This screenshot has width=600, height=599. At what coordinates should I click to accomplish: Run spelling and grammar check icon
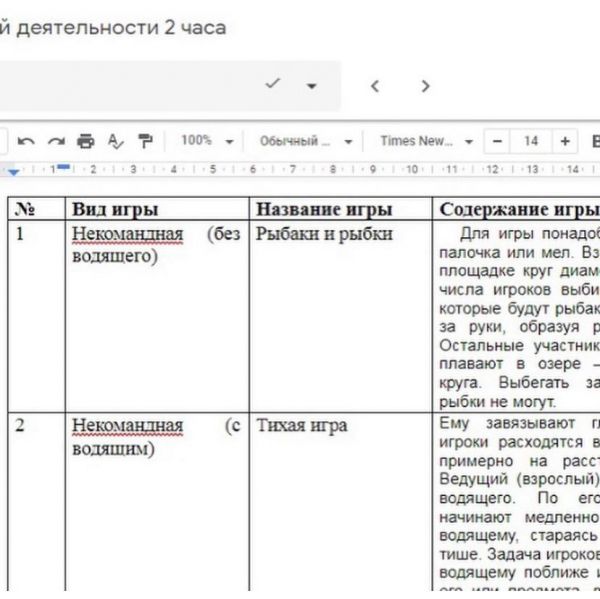coord(115,141)
